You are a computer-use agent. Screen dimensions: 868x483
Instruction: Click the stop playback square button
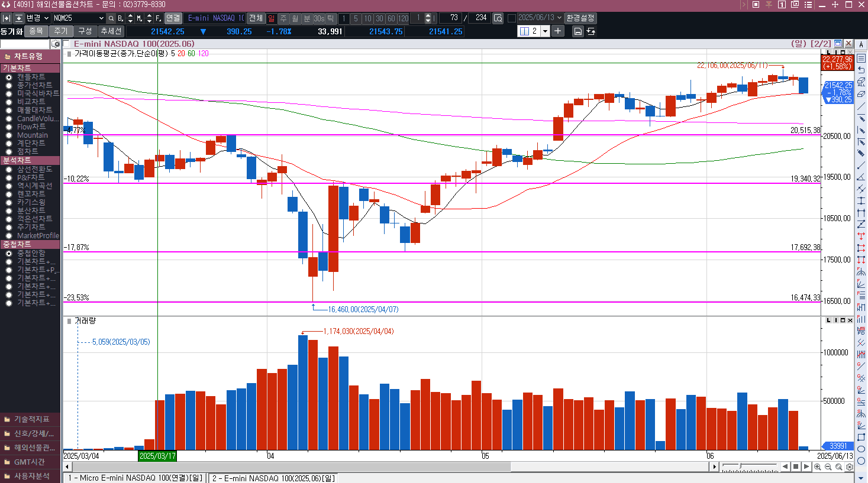[796, 466]
